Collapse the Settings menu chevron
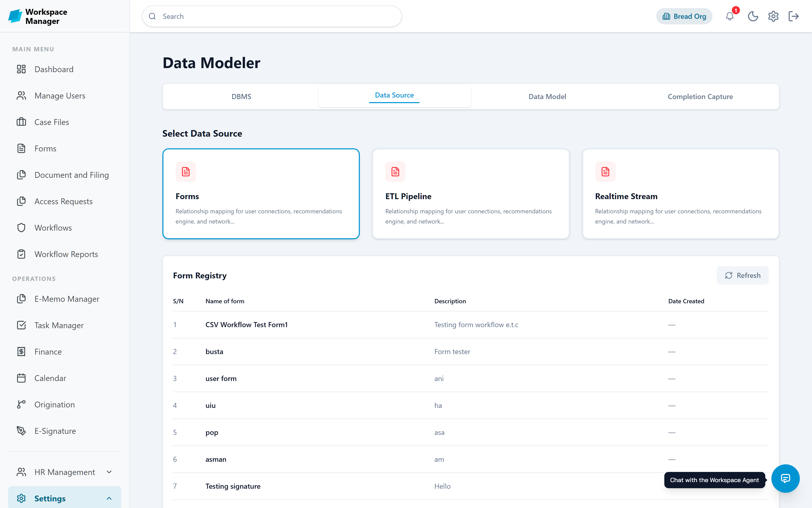Viewport: 812px width, 508px height. point(109,498)
